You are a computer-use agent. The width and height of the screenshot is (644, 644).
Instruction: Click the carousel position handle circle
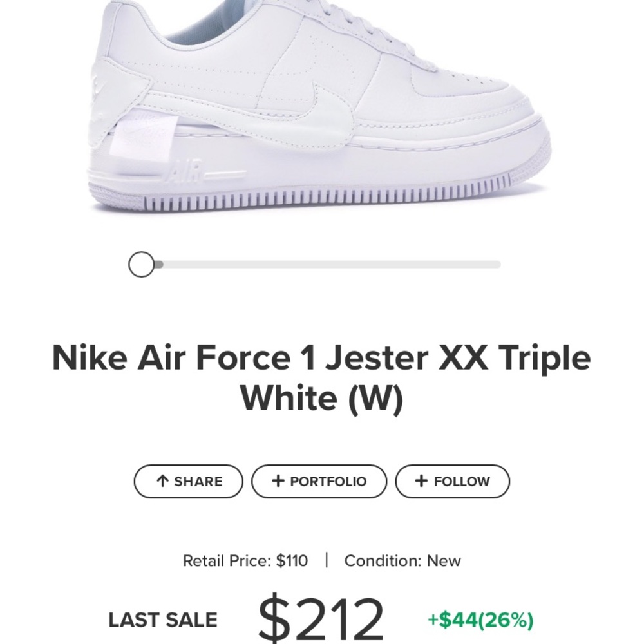(x=140, y=264)
